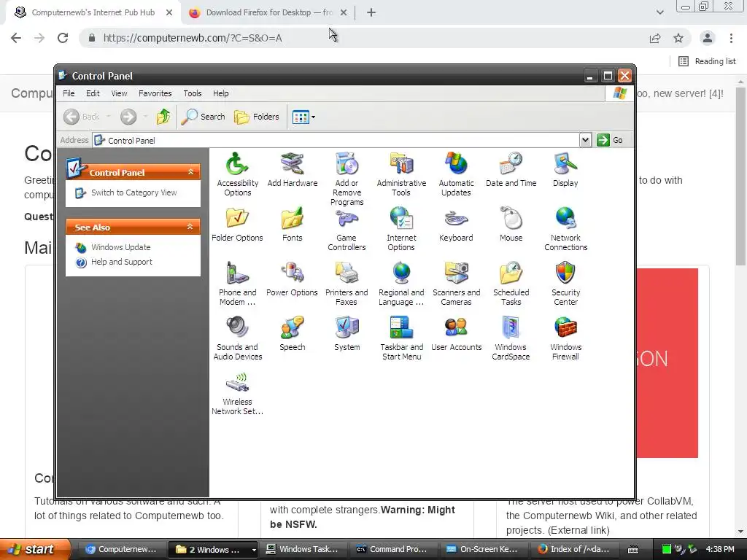The width and height of the screenshot is (747, 560).
Task: Collapse the See Also sidebar section
Action: click(x=190, y=227)
